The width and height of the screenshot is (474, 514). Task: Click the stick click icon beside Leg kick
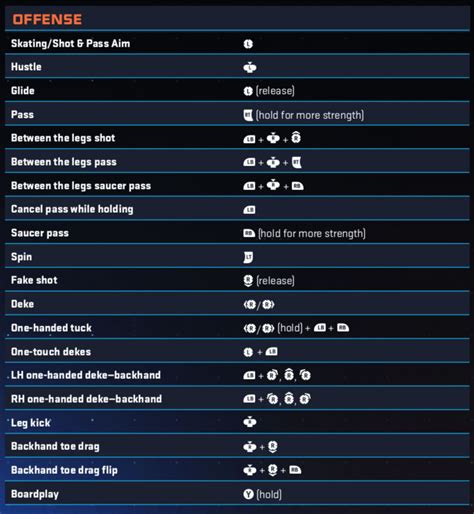point(250,422)
